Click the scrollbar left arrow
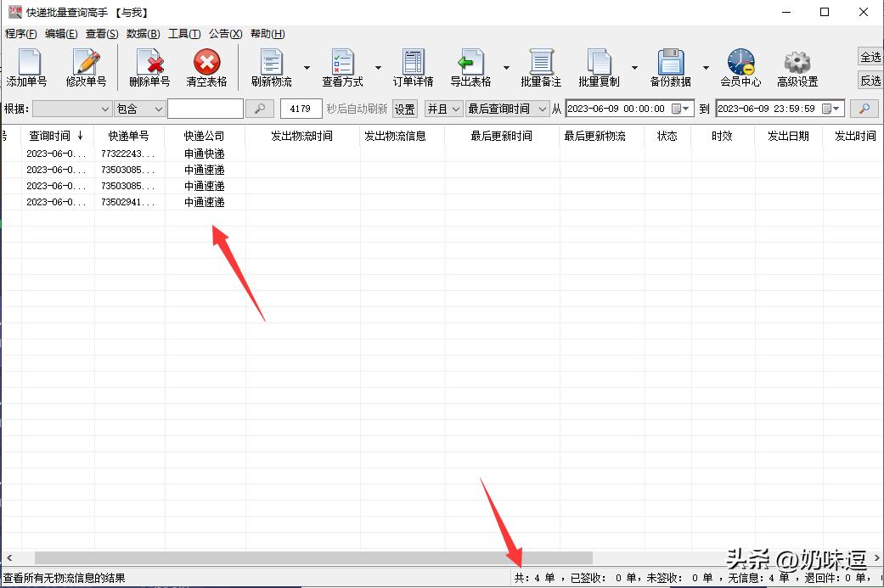Screen dimensions: 884x588 coord(9,557)
